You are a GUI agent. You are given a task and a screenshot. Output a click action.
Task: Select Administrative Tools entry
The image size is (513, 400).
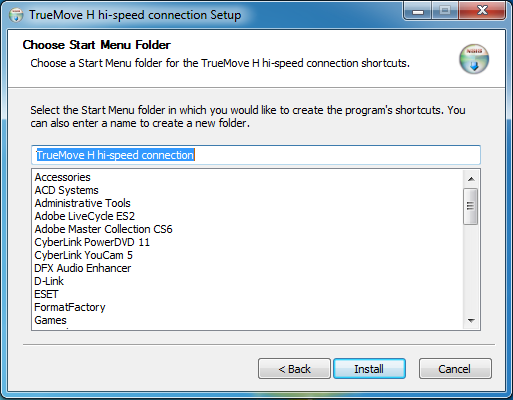pyautogui.click(x=82, y=203)
